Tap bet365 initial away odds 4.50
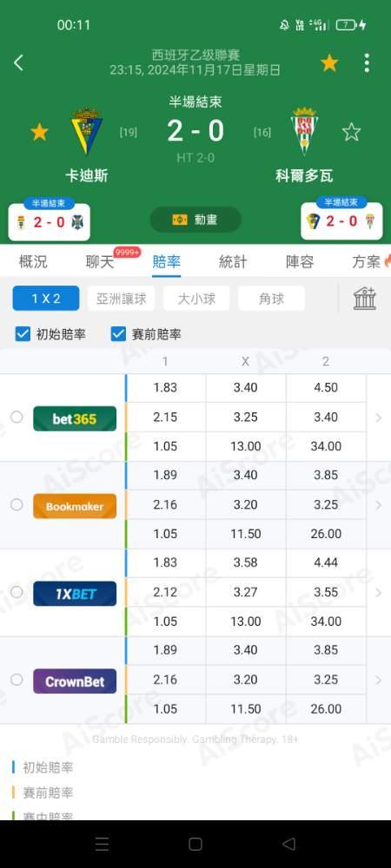Screen dimensions: 391x868 click(x=326, y=387)
